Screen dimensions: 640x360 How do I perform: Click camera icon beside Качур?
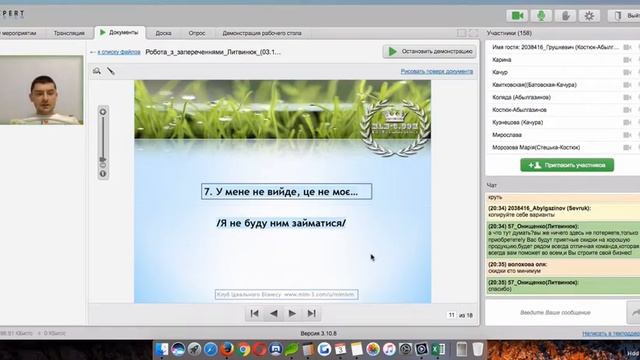click(627, 72)
